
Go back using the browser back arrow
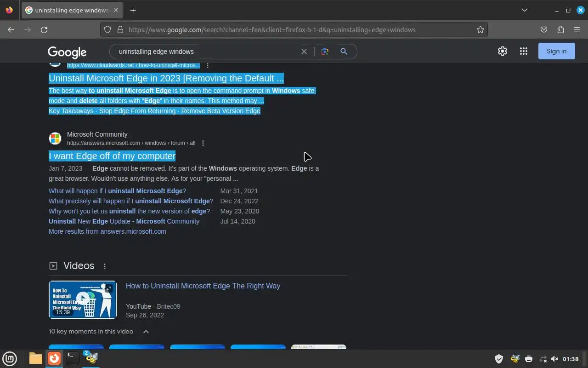pos(11,29)
